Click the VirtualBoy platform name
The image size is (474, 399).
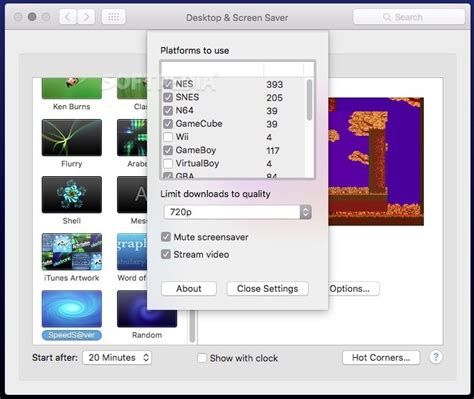point(197,163)
